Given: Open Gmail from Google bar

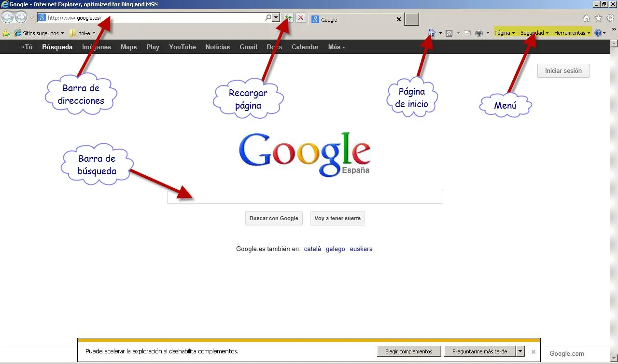Looking at the screenshot, I should tap(248, 47).
